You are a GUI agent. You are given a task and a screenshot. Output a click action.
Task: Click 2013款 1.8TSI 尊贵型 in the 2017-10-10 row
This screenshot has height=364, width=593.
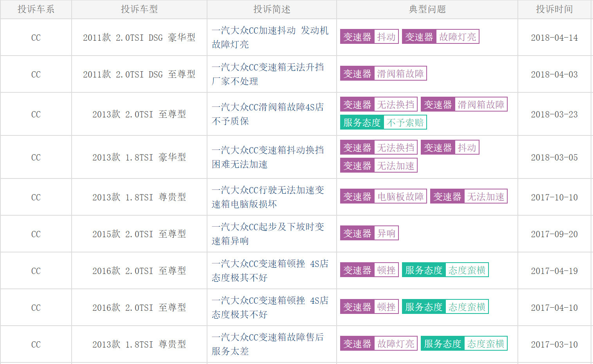tap(139, 197)
